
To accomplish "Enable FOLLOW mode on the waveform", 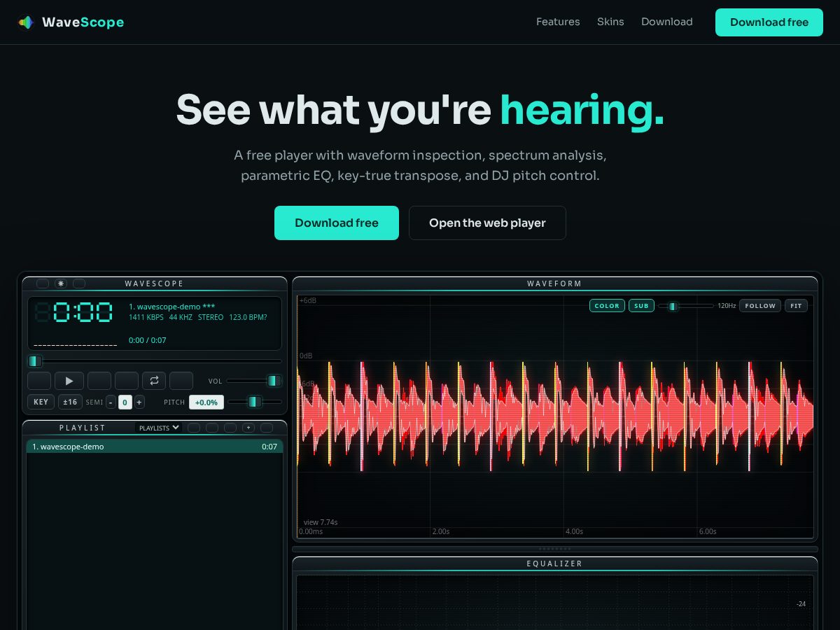I will 760,306.
